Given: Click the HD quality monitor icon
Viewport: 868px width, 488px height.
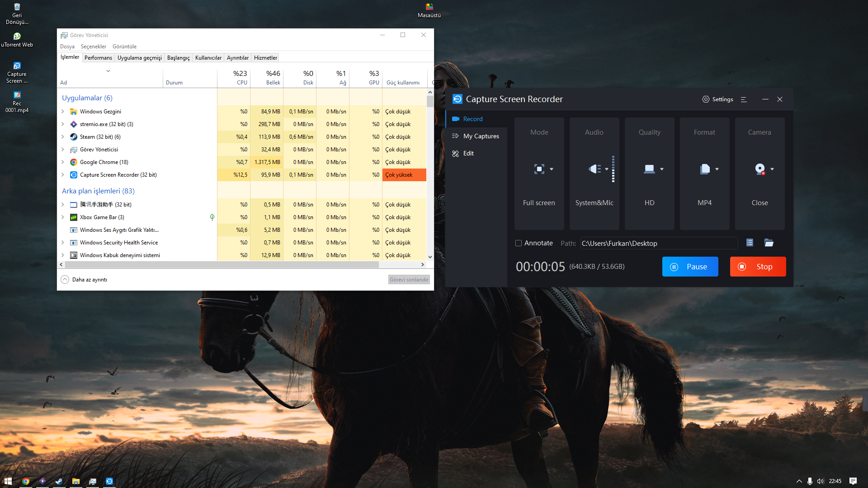Looking at the screenshot, I should click(649, 169).
